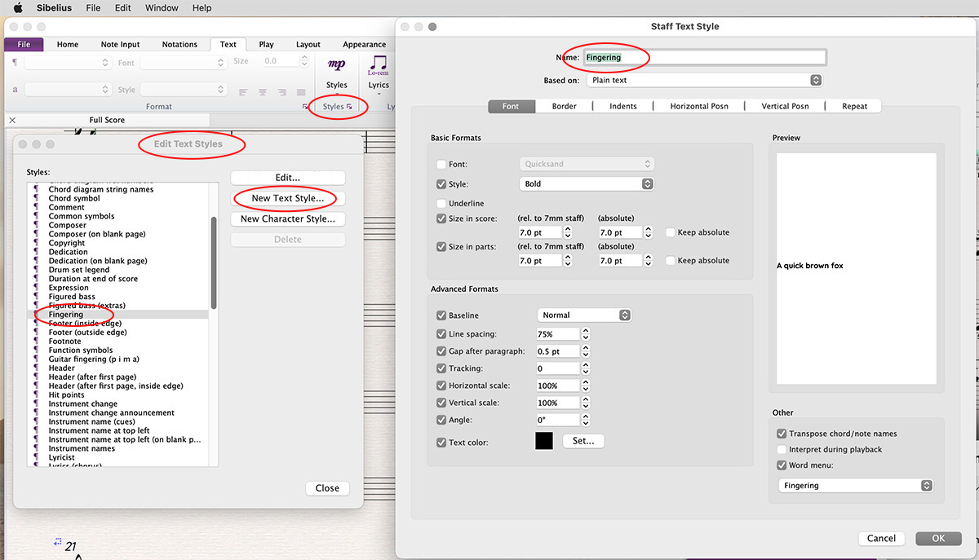Toggle the Style checkbox in Basic Formats
This screenshot has width=979, height=560.
(x=441, y=184)
